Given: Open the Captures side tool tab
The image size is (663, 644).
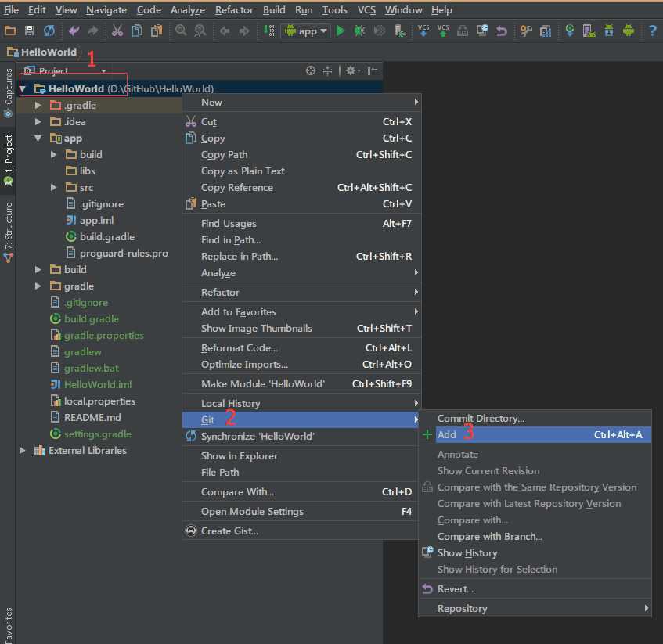Looking at the screenshot, I should [x=8, y=92].
